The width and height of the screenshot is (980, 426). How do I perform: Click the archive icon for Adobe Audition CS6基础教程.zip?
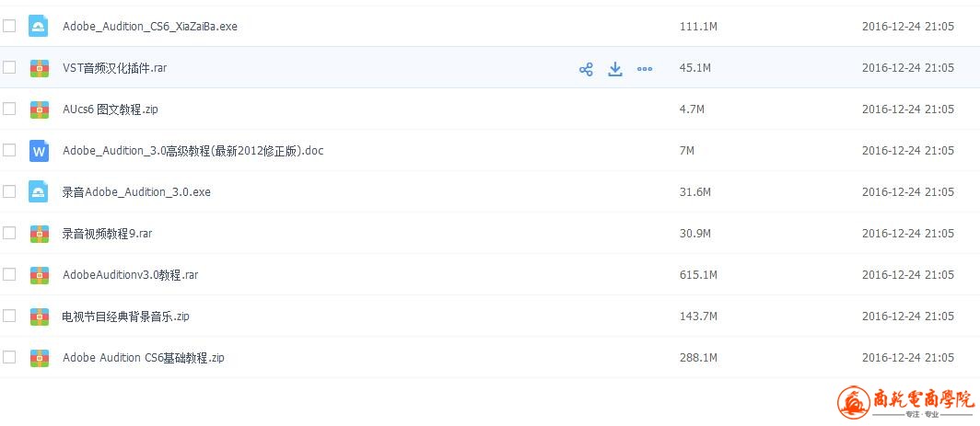click(40, 358)
